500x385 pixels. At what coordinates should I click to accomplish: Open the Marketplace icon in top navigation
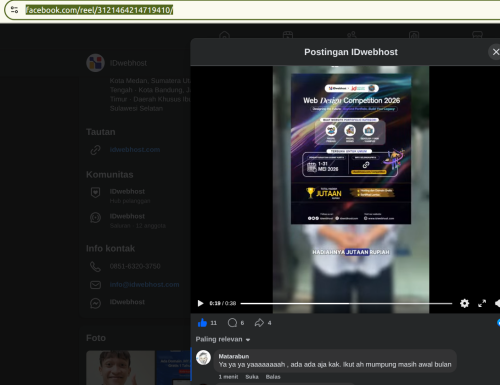pyautogui.click(x=477, y=35)
